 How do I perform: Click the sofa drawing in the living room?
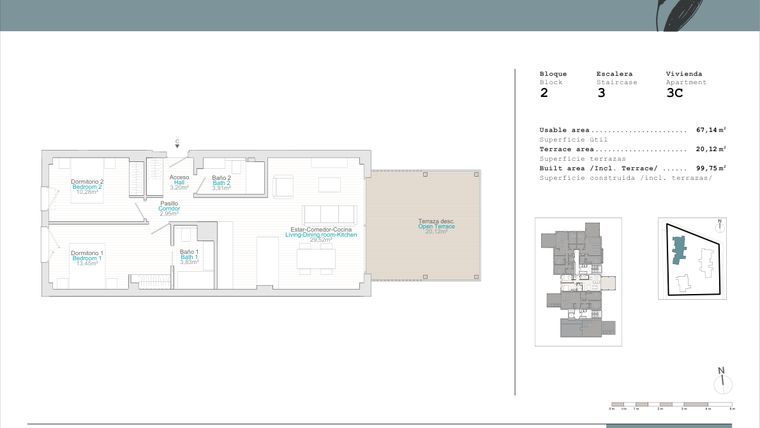click(330, 214)
